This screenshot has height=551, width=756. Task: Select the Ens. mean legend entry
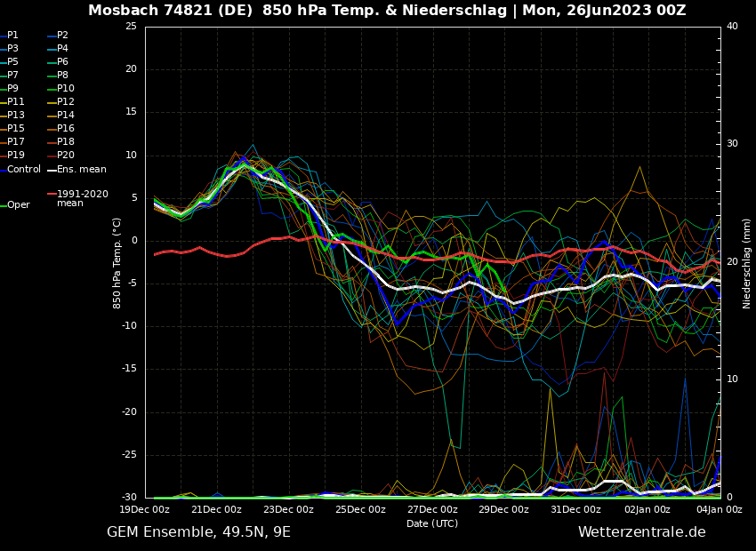click(x=81, y=169)
